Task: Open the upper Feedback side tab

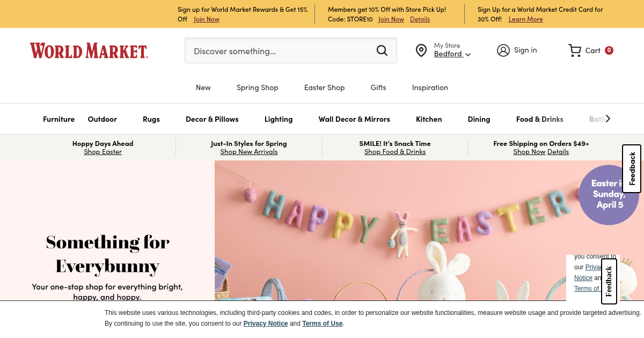Action: (632, 168)
